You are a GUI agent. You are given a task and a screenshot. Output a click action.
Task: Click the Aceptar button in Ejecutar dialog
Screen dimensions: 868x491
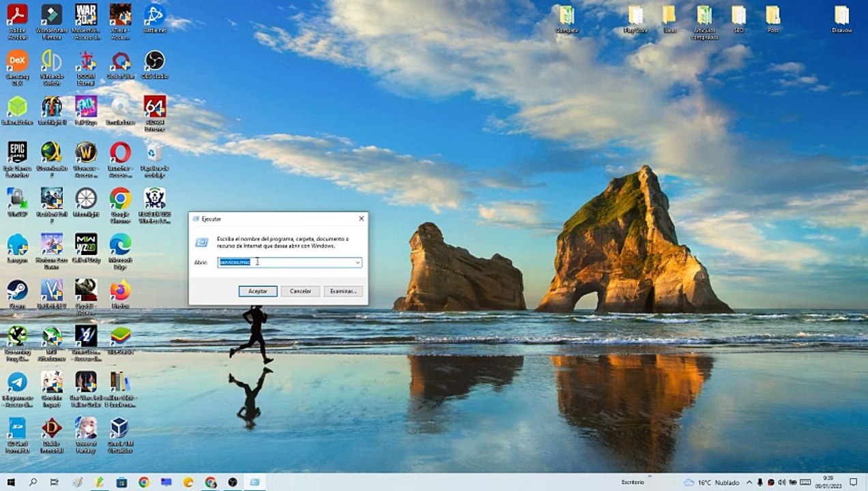click(x=258, y=291)
